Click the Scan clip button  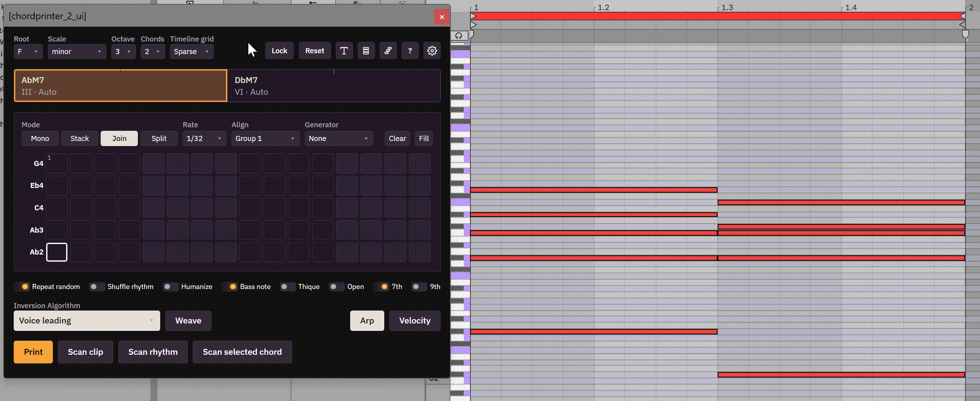pyautogui.click(x=85, y=352)
